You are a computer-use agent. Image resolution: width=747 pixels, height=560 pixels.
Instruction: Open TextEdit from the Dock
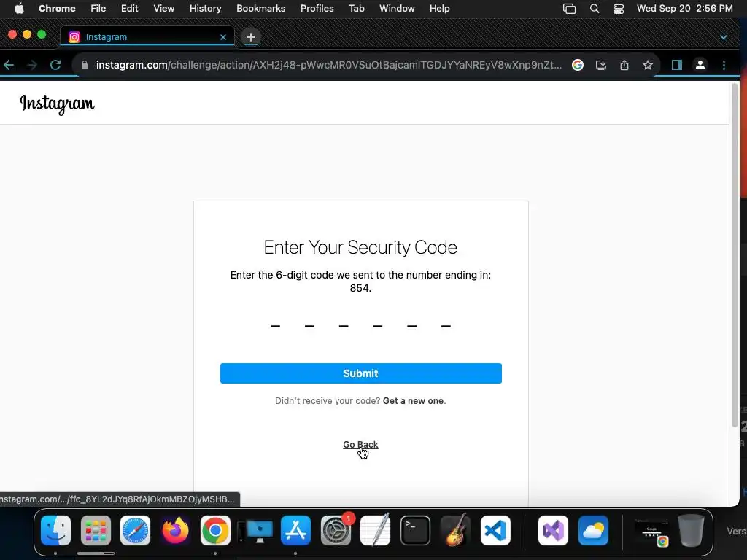point(376,529)
